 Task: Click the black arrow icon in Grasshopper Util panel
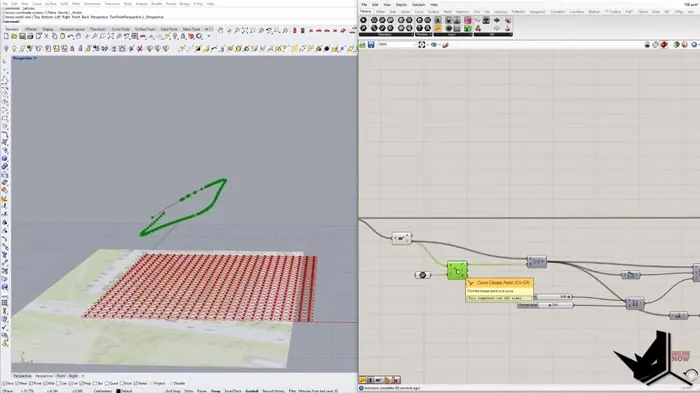tap(497, 20)
